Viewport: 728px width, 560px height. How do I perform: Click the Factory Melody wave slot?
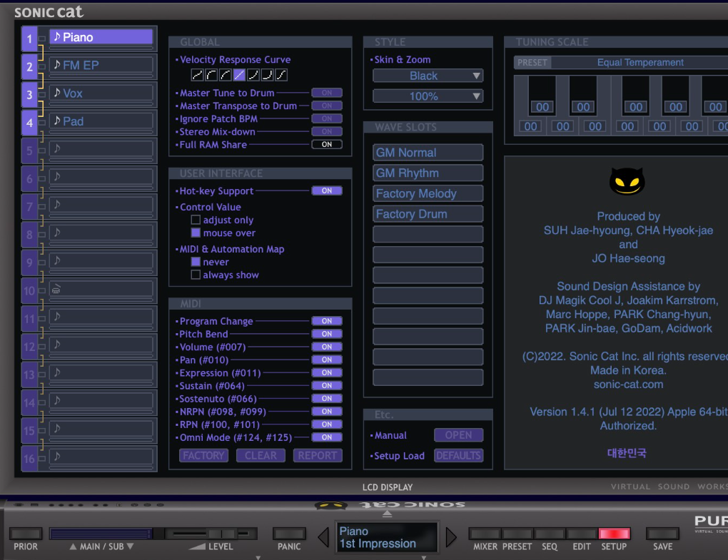tap(428, 193)
